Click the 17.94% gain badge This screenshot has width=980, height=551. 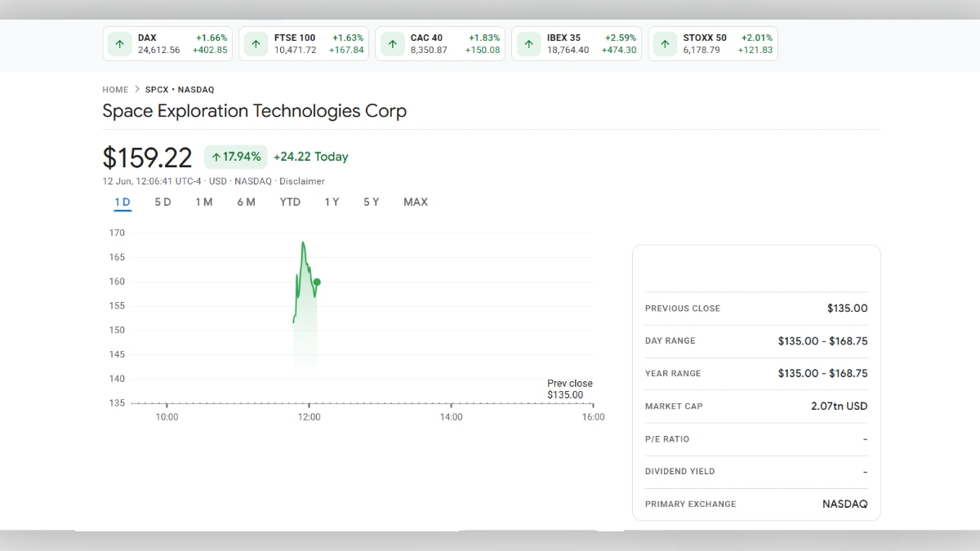pyautogui.click(x=236, y=157)
